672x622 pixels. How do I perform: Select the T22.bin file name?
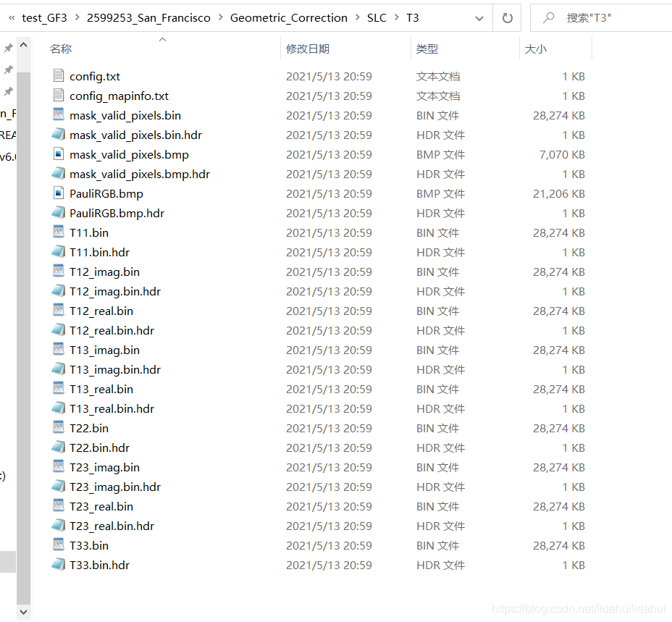89,428
